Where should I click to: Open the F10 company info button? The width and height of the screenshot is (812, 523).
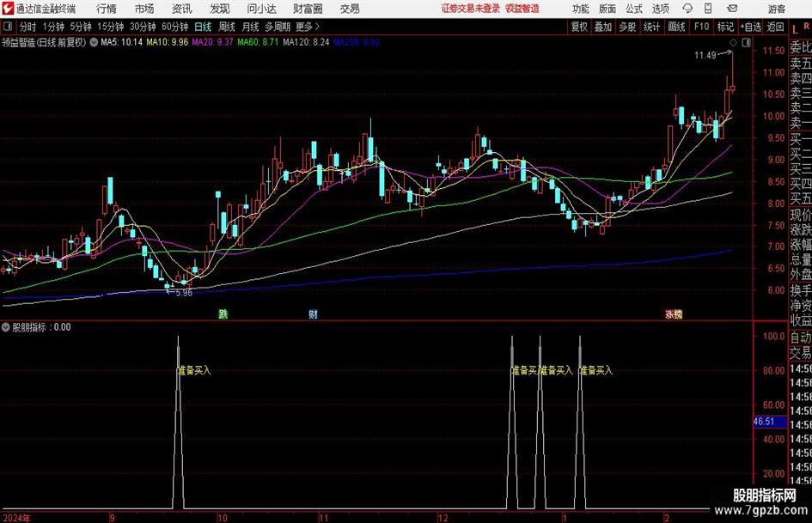pos(702,27)
